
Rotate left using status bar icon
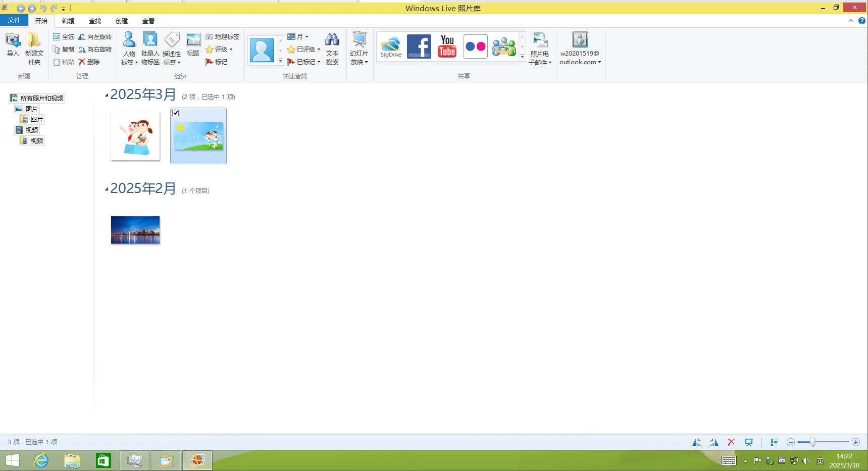(696, 442)
